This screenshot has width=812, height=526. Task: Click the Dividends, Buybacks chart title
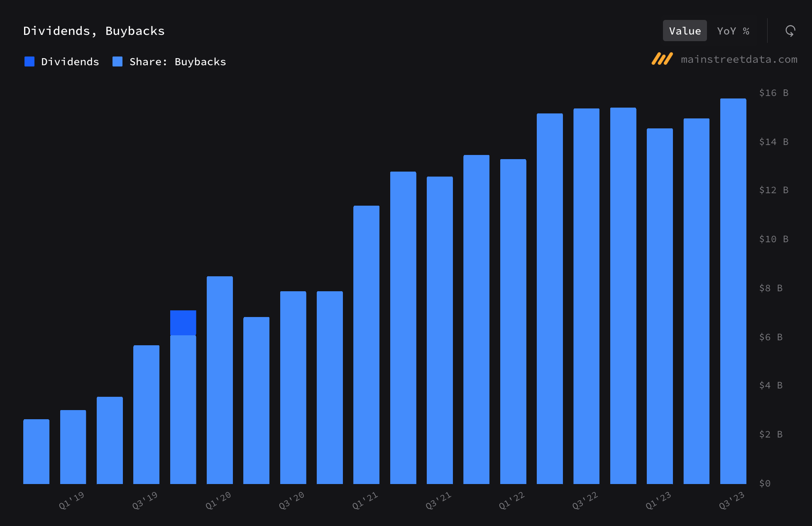[x=94, y=31]
